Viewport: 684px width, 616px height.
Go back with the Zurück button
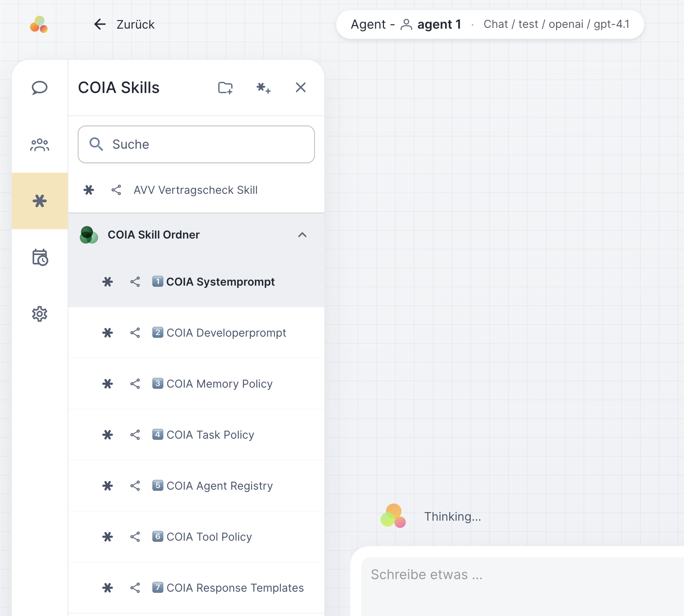pyautogui.click(x=124, y=24)
